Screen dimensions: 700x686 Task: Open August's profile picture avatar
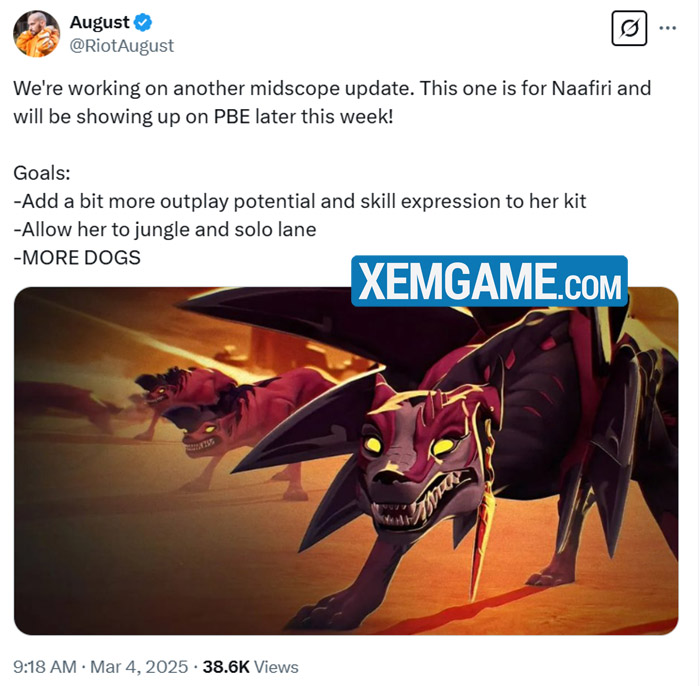tap(37, 34)
